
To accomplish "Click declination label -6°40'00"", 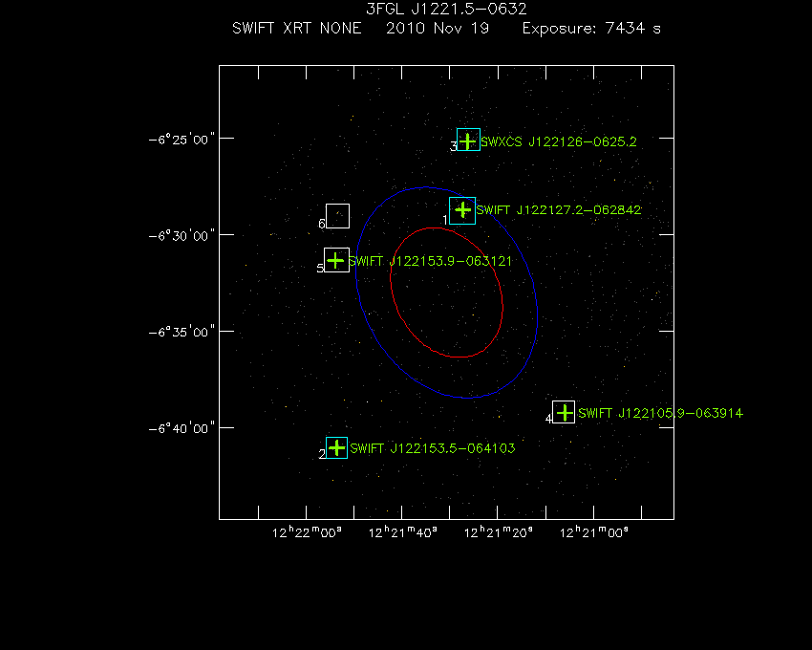I will [182, 428].
